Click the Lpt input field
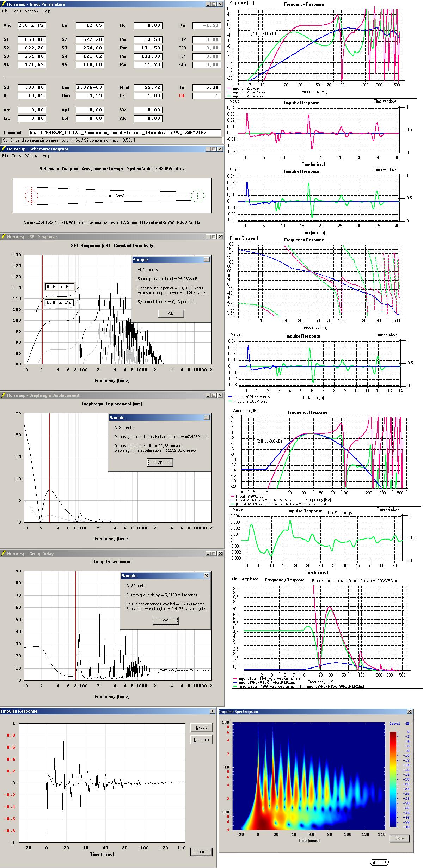This screenshot has width=423, height=868. tap(90, 118)
